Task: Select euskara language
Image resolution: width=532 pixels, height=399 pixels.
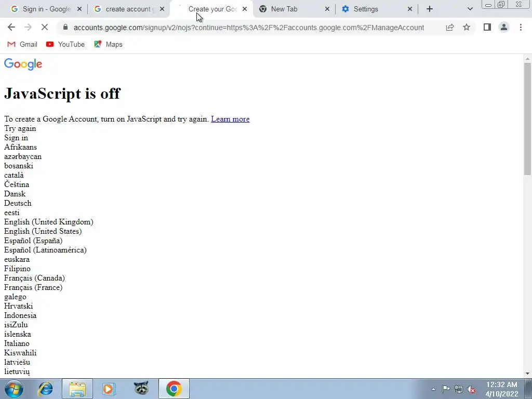Action: coord(17,259)
